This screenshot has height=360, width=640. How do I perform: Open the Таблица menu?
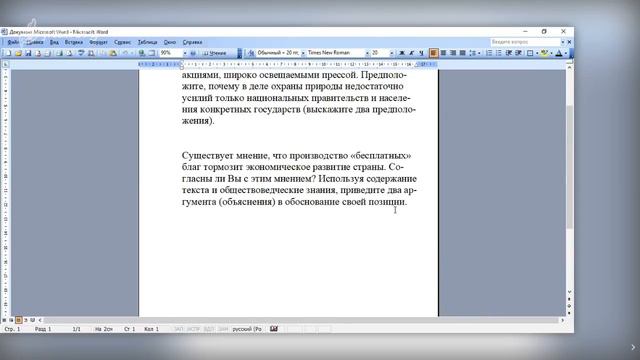point(147,42)
